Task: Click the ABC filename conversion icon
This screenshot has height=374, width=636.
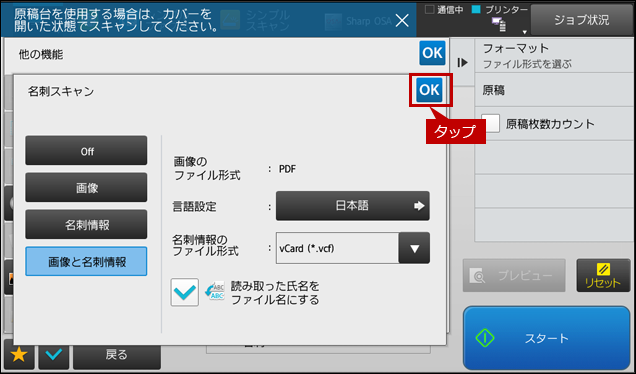Action: 215,291
